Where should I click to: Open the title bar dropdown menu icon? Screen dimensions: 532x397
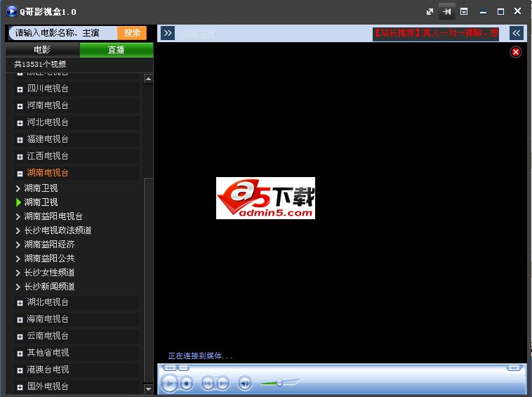click(464, 12)
